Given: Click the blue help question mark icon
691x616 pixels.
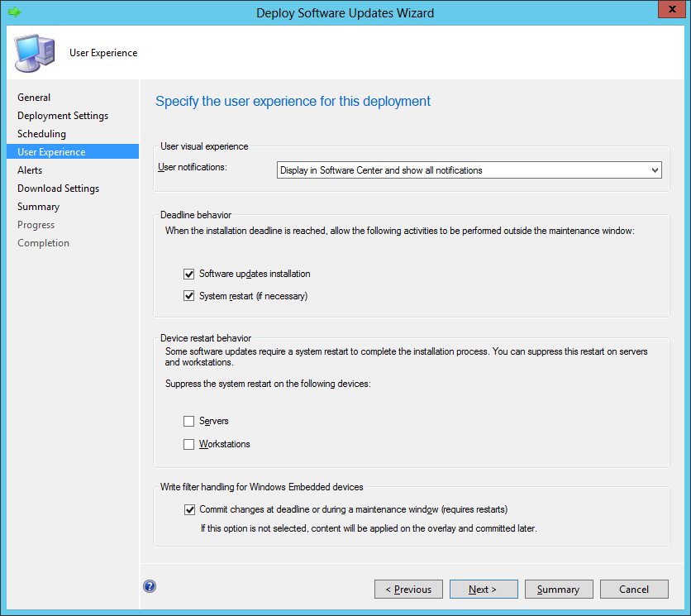Looking at the screenshot, I should (x=150, y=586).
